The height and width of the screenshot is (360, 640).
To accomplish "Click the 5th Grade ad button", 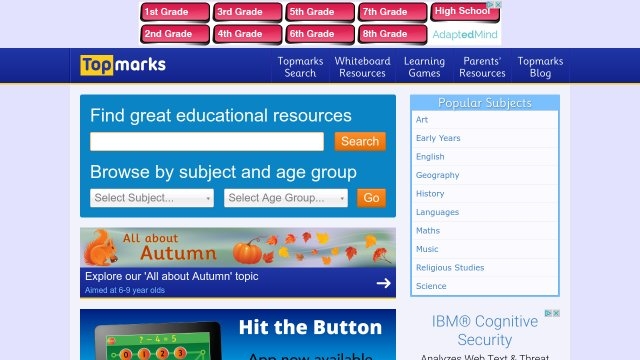I will [320, 12].
